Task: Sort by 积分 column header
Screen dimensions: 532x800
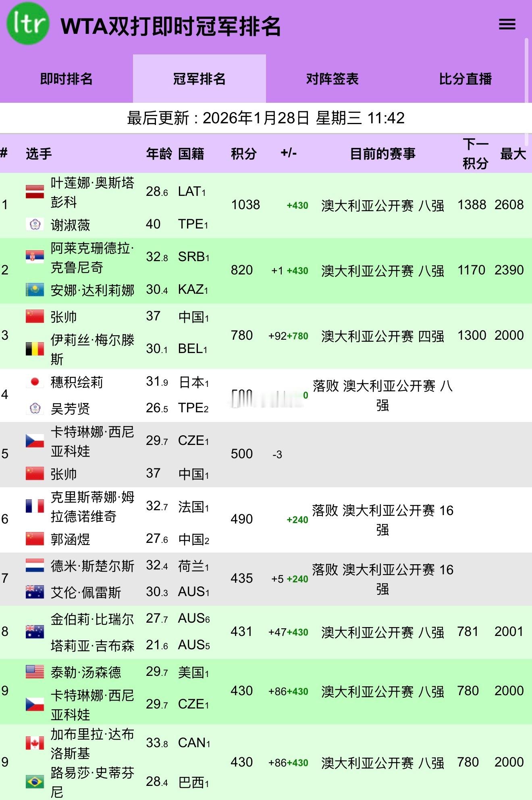Action: tap(243, 154)
